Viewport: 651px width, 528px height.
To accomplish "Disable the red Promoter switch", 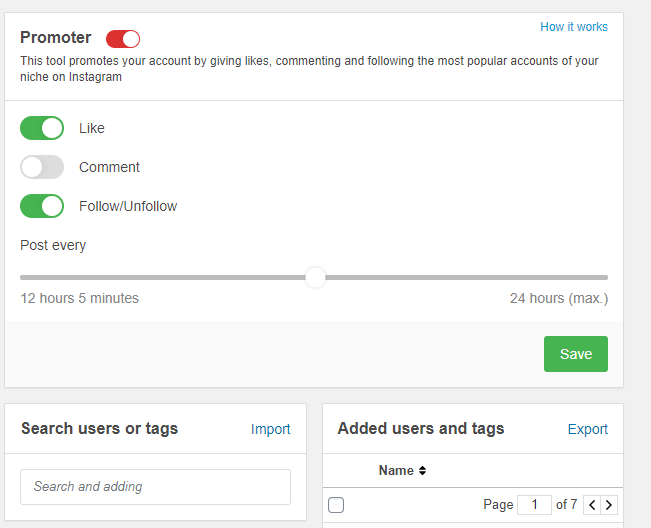I will coord(123,39).
